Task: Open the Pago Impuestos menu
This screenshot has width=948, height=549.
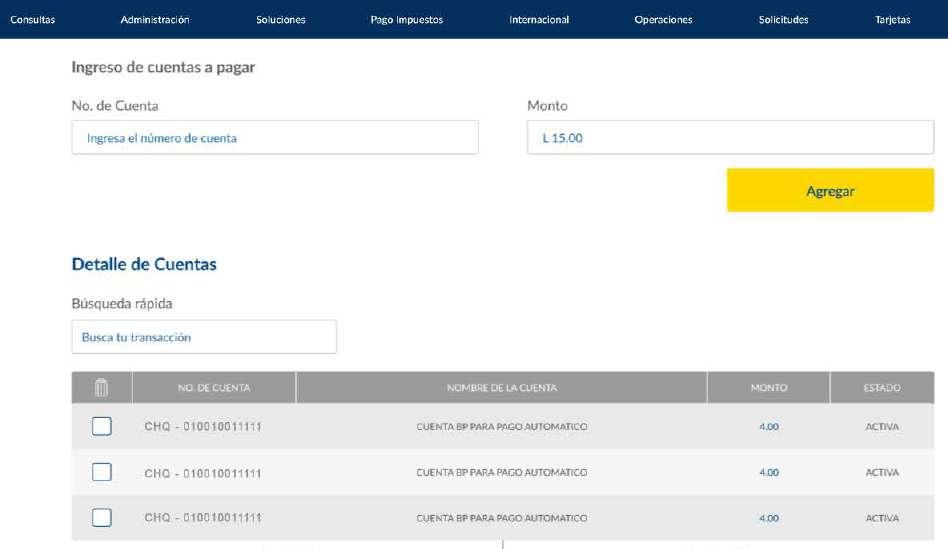Action: 406,19
